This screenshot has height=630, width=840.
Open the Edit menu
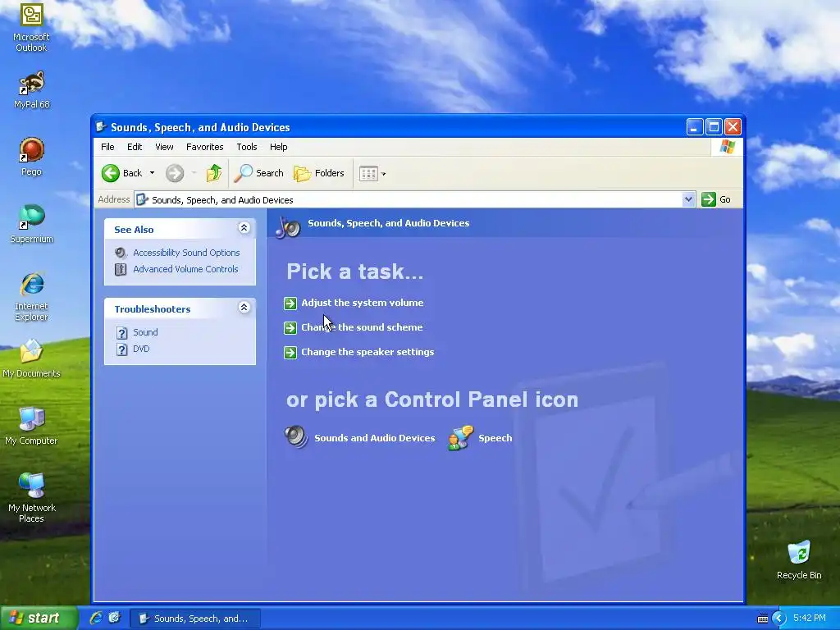point(135,147)
